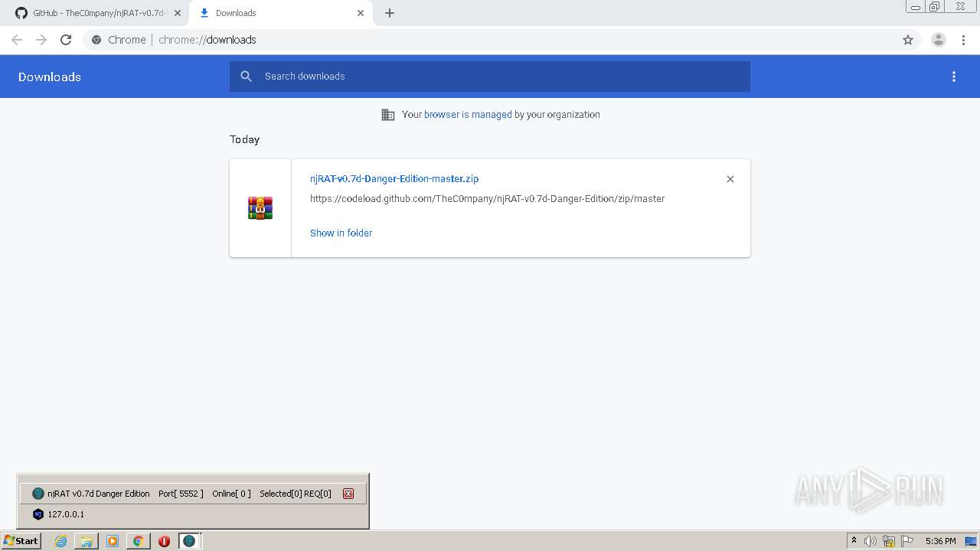980x551 pixels.
Task: Select the 127.0.0.1 entry in njRAT
Action: [x=66, y=514]
